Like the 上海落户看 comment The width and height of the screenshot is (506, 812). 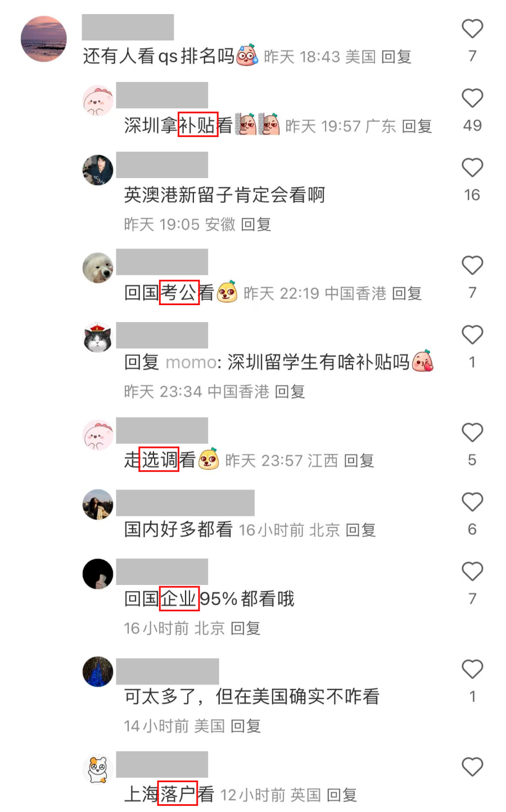472,767
